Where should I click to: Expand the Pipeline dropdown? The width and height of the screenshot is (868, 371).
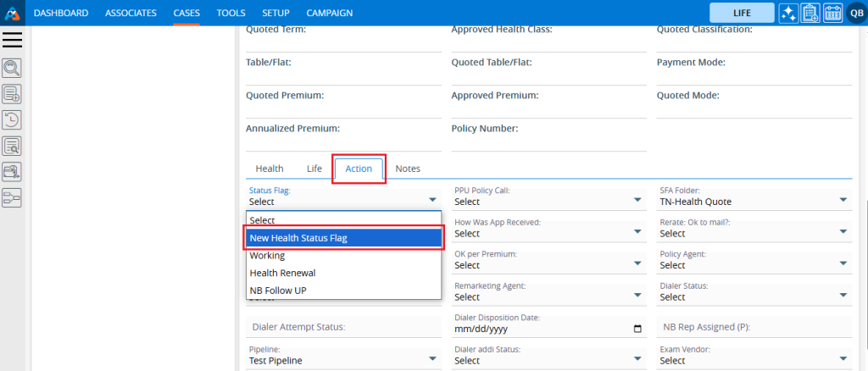[x=342, y=360]
